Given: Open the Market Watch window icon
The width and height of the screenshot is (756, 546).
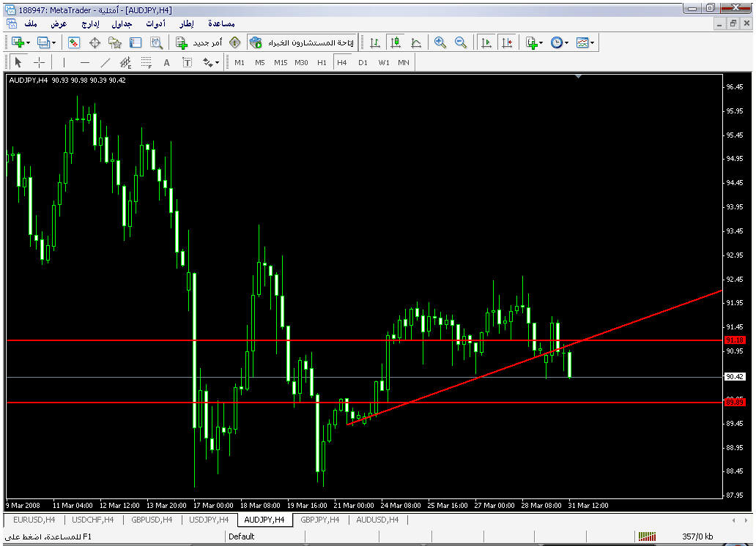Looking at the screenshot, I should click(74, 42).
